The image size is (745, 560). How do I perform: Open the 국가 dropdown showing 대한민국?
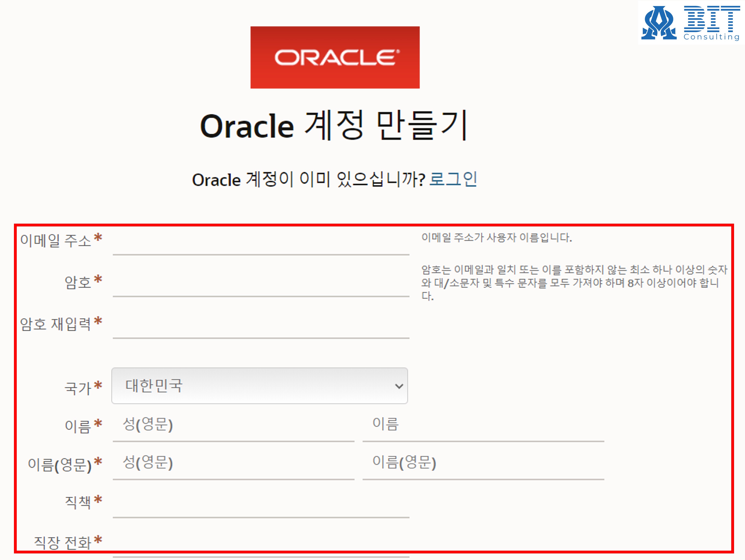[x=260, y=386]
